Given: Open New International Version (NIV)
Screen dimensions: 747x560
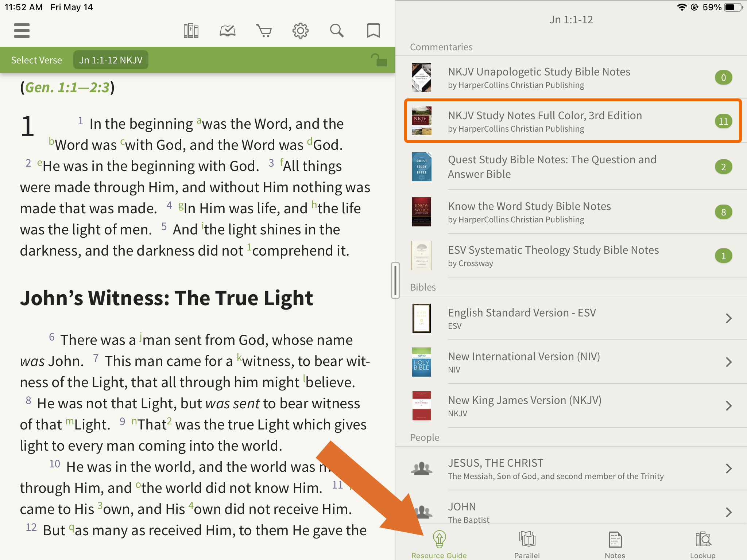Looking at the screenshot, I should [571, 362].
